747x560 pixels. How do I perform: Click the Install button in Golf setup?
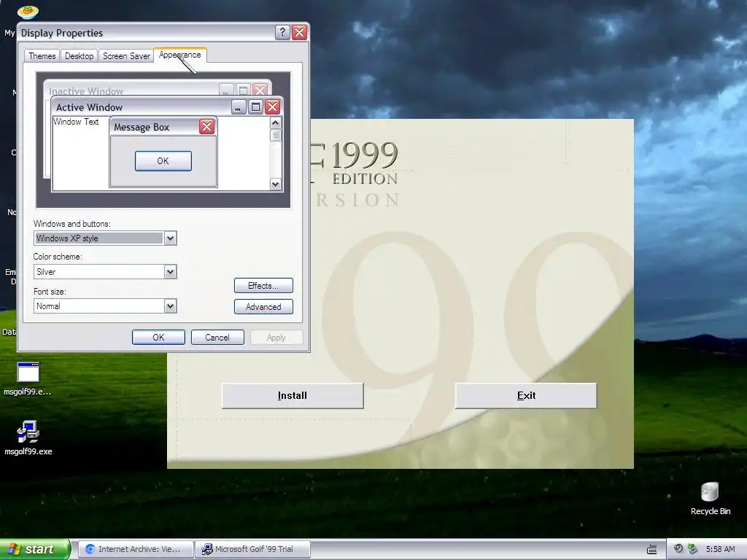(x=293, y=395)
